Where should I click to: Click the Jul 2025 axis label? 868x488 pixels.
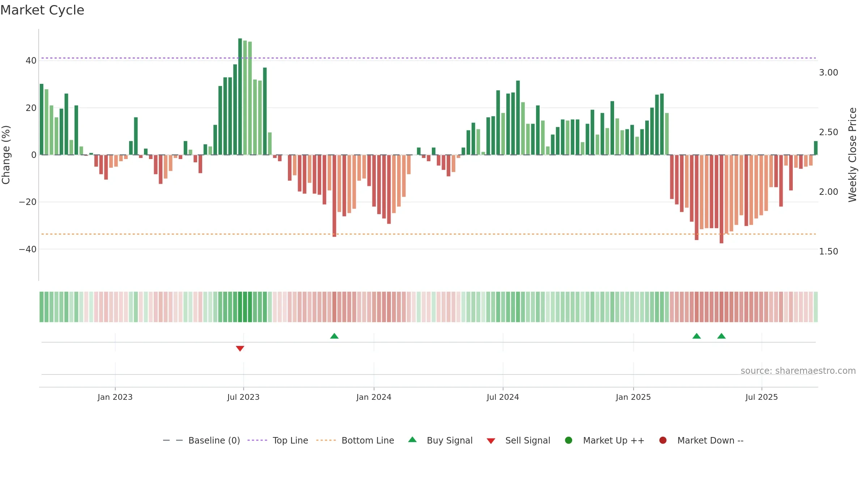click(x=762, y=397)
